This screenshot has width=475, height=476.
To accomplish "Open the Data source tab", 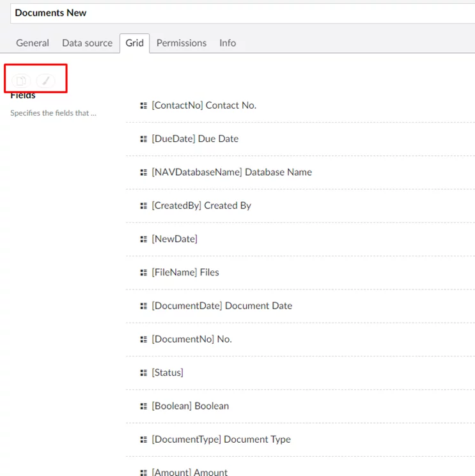I will pos(87,43).
